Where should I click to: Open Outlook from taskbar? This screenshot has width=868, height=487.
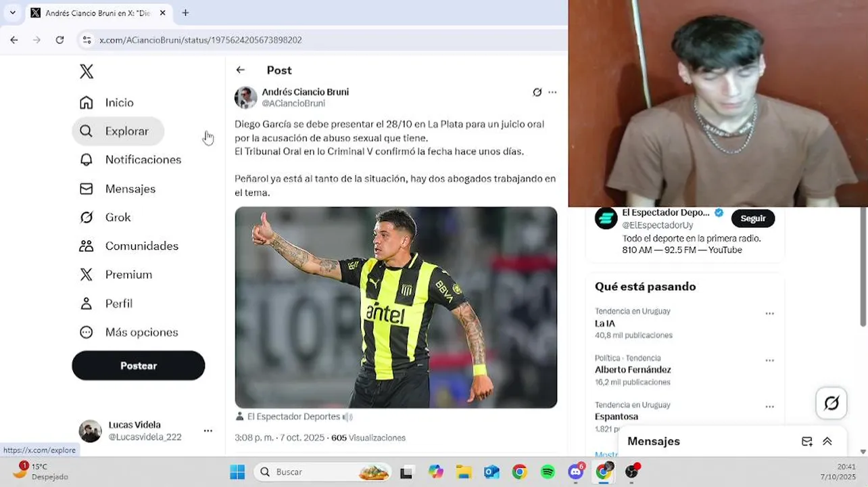(x=491, y=472)
